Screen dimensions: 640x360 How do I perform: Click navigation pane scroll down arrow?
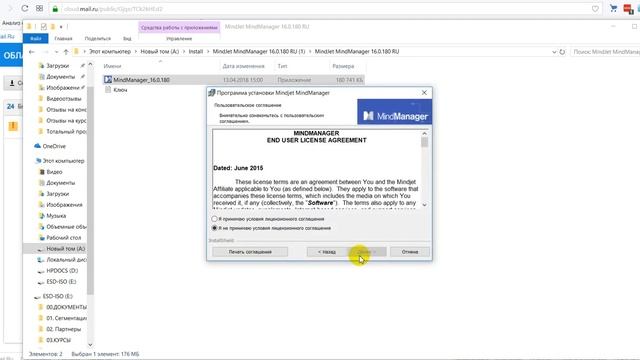90,345
